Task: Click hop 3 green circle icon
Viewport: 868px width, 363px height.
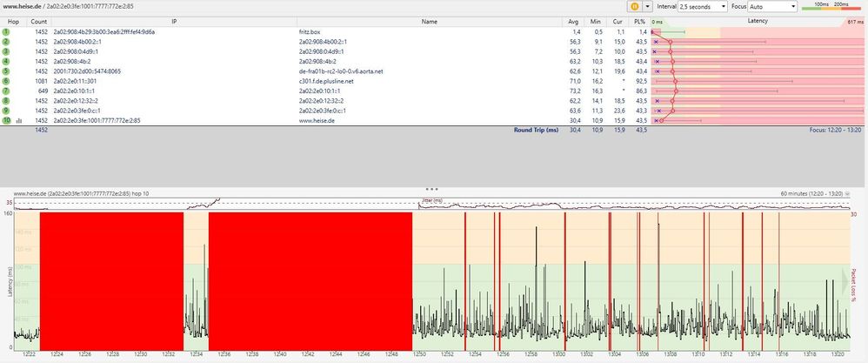Action: point(6,51)
